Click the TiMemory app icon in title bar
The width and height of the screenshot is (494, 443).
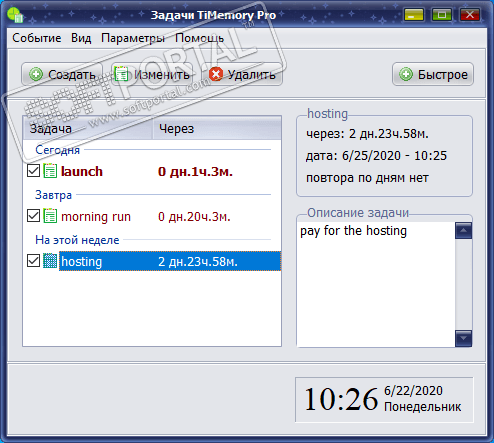point(15,15)
